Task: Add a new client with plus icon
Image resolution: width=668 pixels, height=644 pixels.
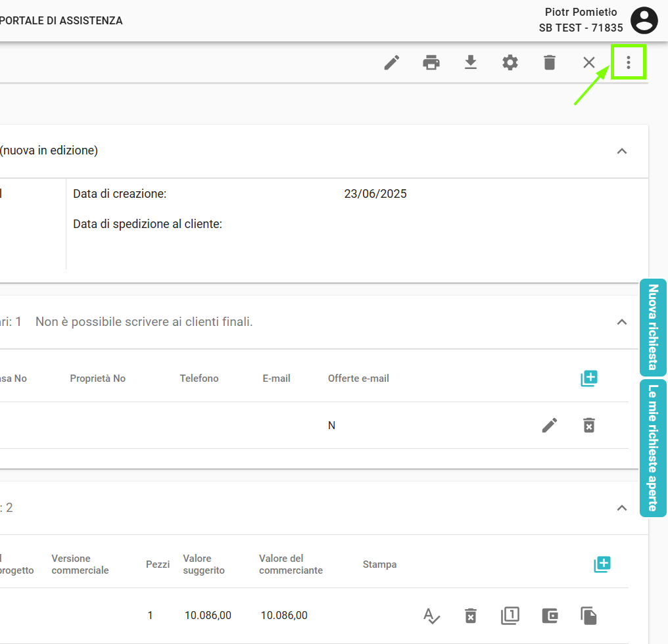Action: pyautogui.click(x=589, y=379)
